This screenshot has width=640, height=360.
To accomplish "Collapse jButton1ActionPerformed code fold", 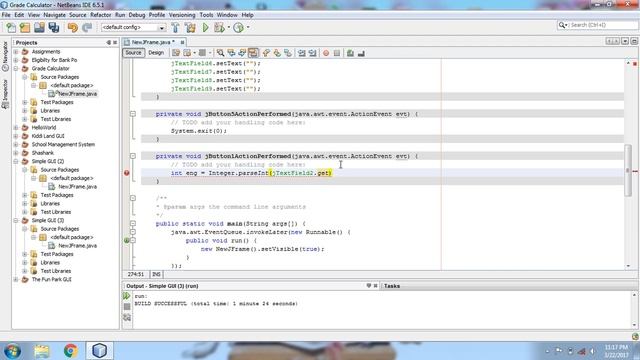I will point(133,156).
